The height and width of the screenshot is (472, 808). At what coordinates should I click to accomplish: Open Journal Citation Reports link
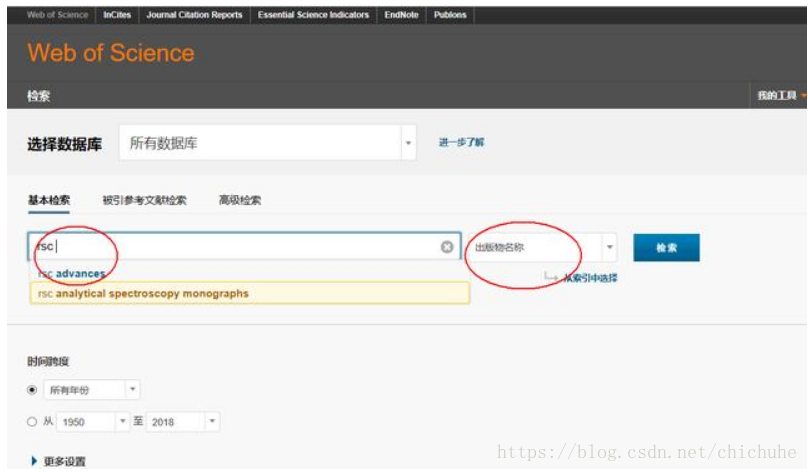pos(194,15)
